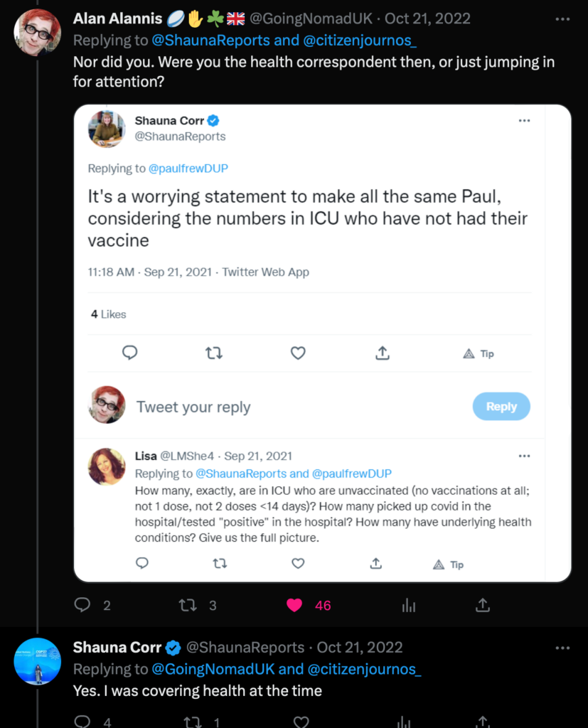The width and height of the screenshot is (588, 728).
Task: Reply icon on Shauna Corr's tweet with 4 replies
Action: tap(82, 722)
